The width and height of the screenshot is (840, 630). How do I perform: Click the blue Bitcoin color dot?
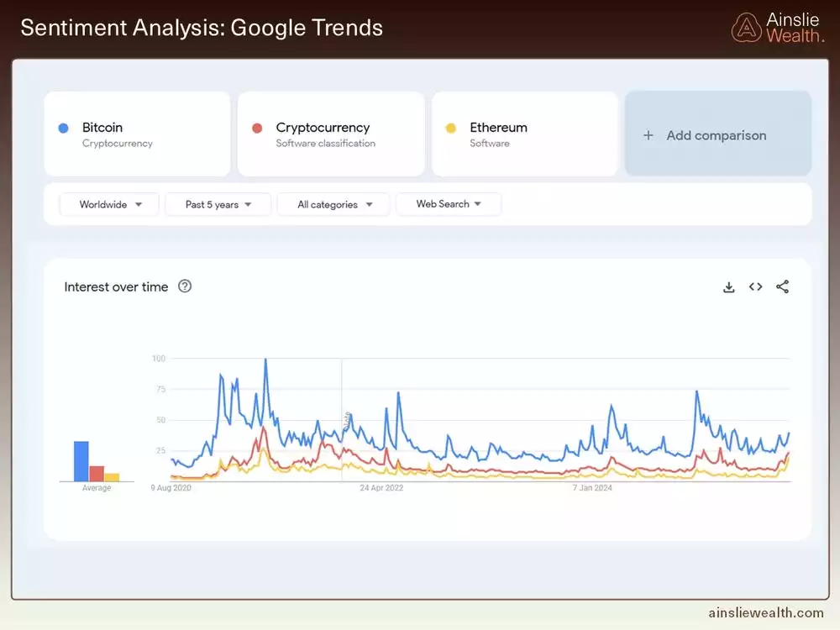[x=63, y=128]
